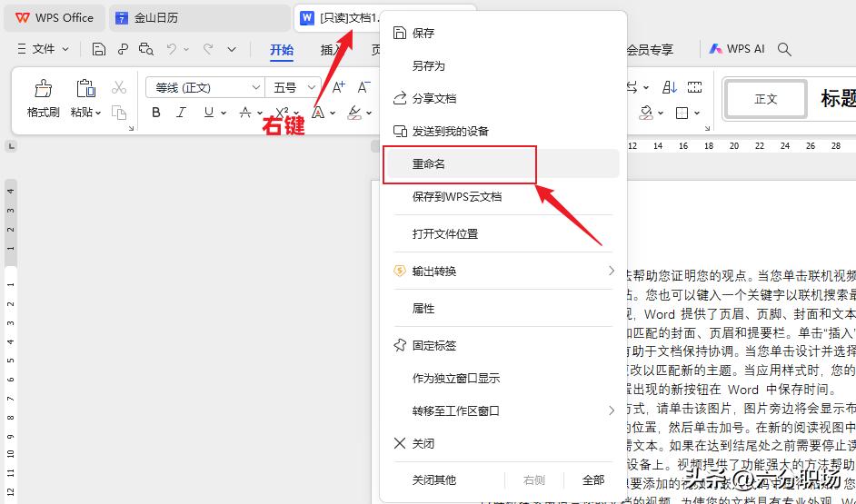
Task: Open WPS AI assistant
Action: [736, 49]
